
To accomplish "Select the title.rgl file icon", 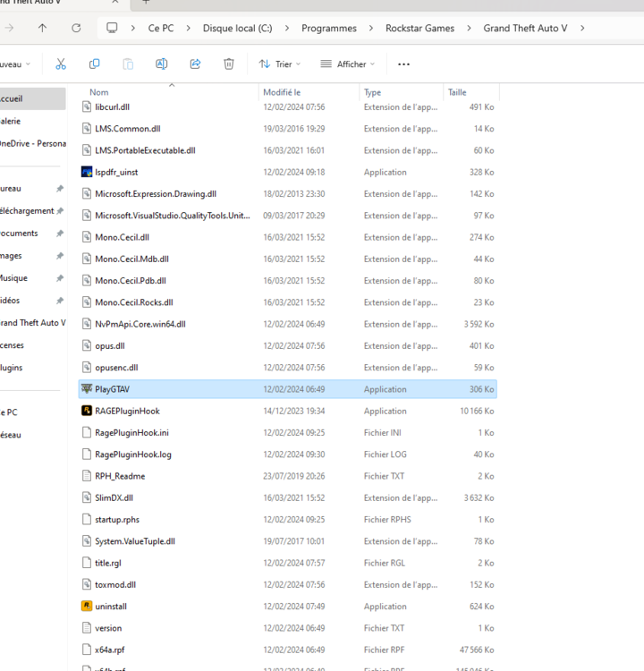I will 87,563.
